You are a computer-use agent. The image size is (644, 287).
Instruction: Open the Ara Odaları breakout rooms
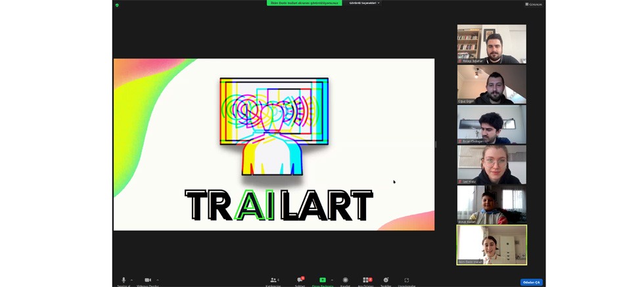coord(366,280)
